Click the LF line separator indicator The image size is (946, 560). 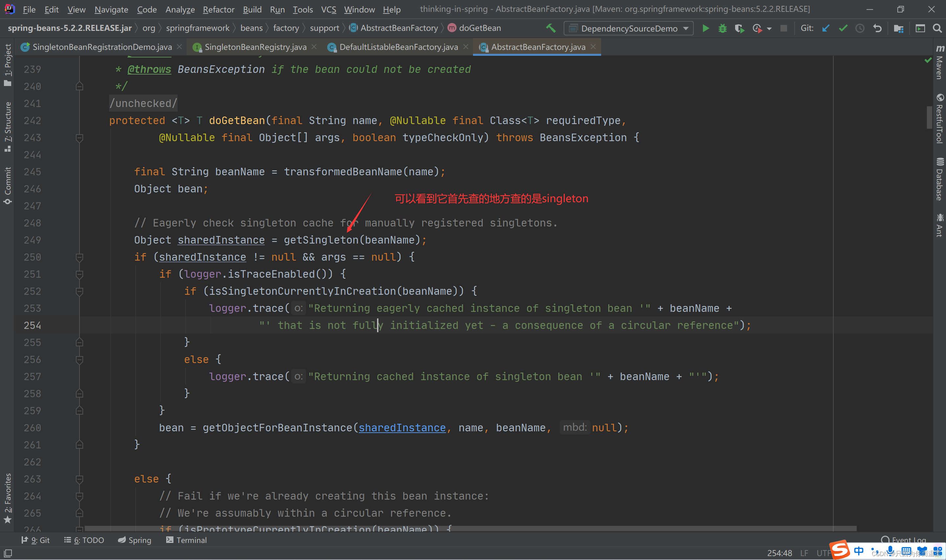[804, 553]
